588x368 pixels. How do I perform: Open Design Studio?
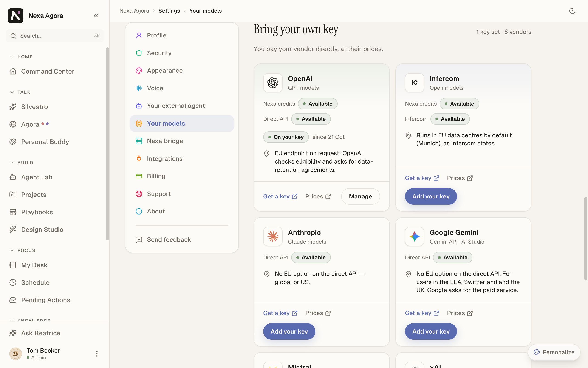tap(55, 230)
